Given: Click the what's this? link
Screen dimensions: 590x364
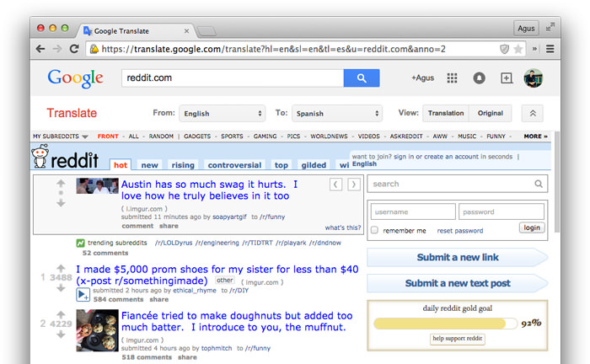Looking at the screenshot, I should pyautogui.click(x=343, y=227).
